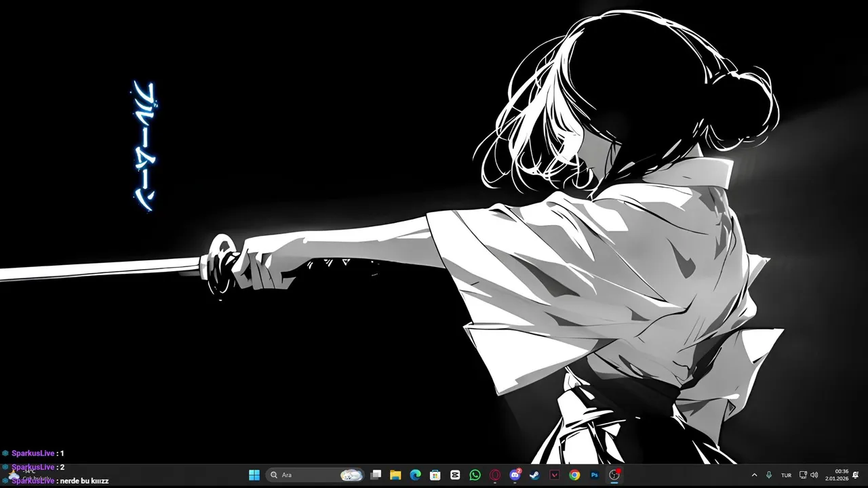Switch the TUR input language
Screen dimensions: 868x488
click(787, 475)
